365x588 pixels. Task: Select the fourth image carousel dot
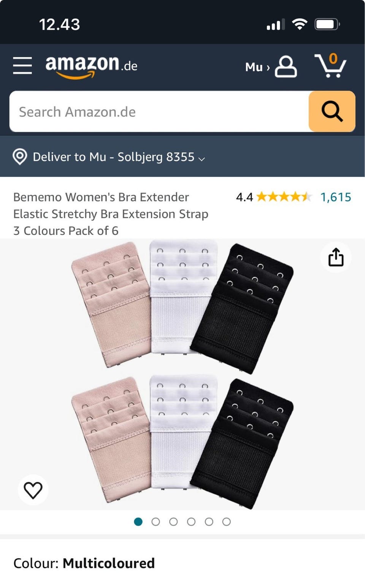click(x=191, y=522)
